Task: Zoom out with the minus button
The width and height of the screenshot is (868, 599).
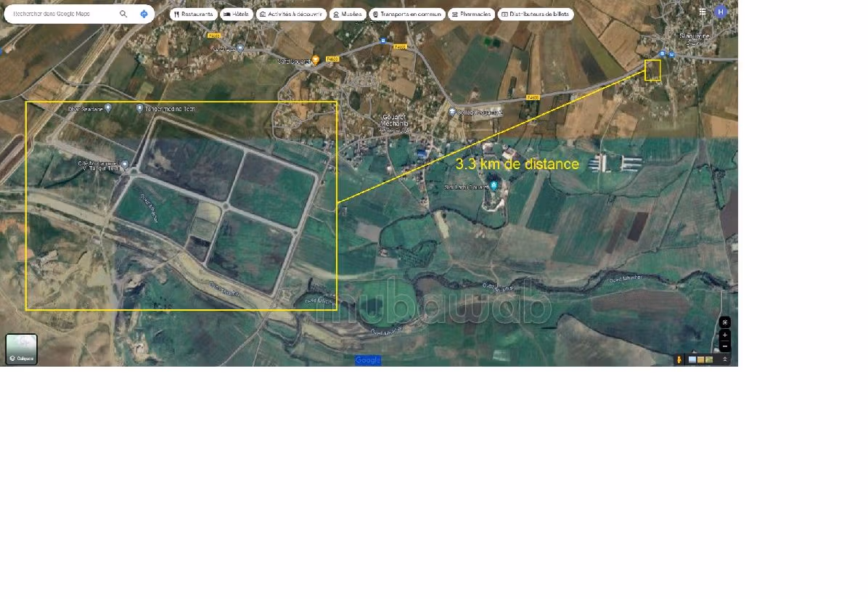Action: (x=724, y=346)
